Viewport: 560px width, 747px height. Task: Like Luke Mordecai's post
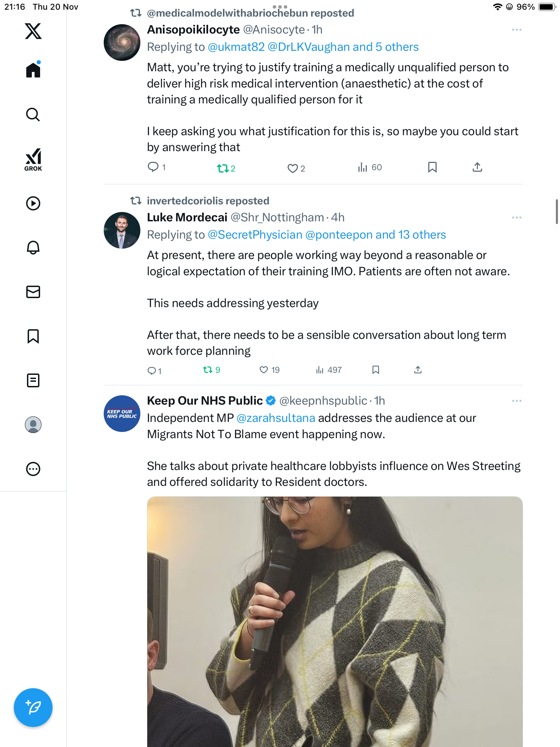[264, 370]
